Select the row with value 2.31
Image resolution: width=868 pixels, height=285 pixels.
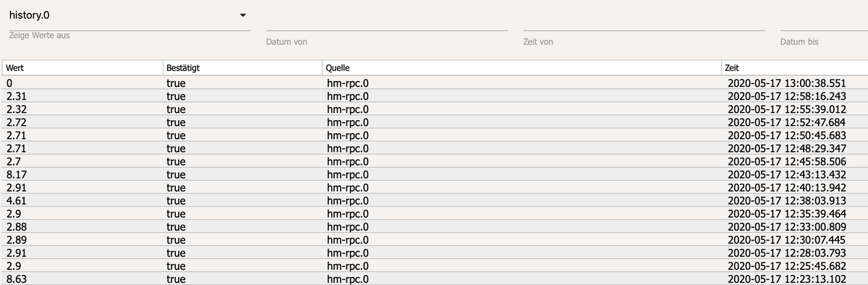point(434,96)
